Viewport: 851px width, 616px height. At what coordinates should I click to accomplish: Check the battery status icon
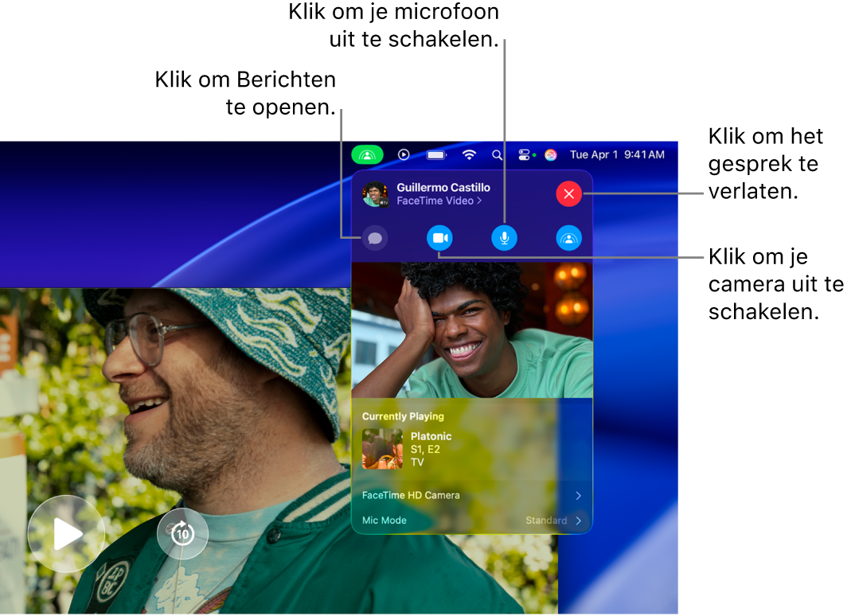tap(436, 155)
